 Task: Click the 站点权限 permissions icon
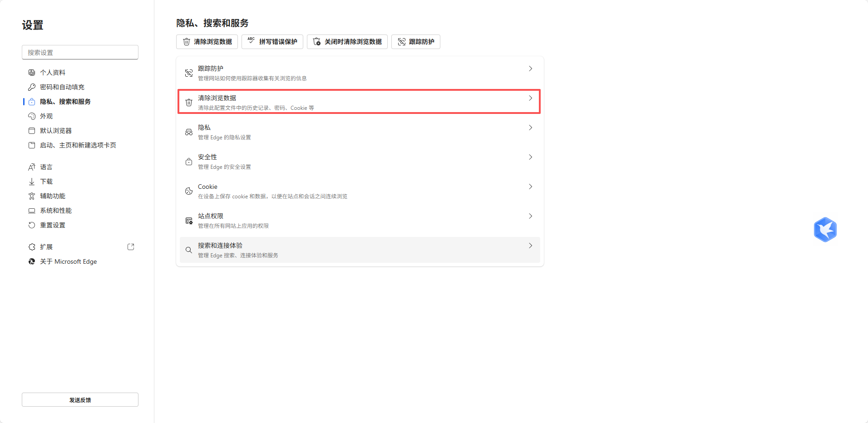tap(189, 221)
